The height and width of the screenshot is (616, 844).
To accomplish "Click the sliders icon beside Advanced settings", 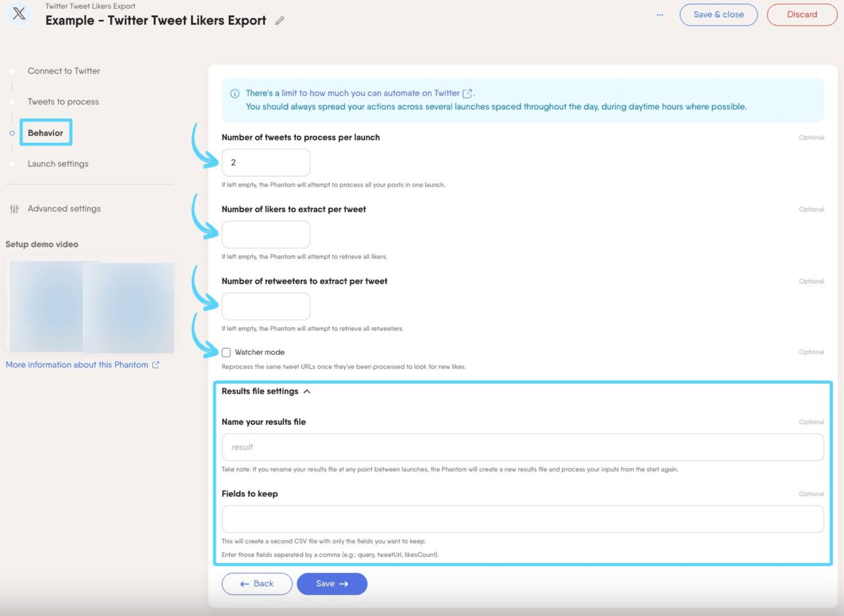I will pos(14,209).
